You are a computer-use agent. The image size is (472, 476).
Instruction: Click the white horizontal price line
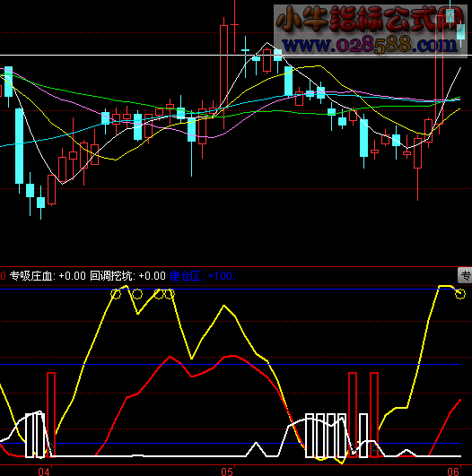coord(236,55)
